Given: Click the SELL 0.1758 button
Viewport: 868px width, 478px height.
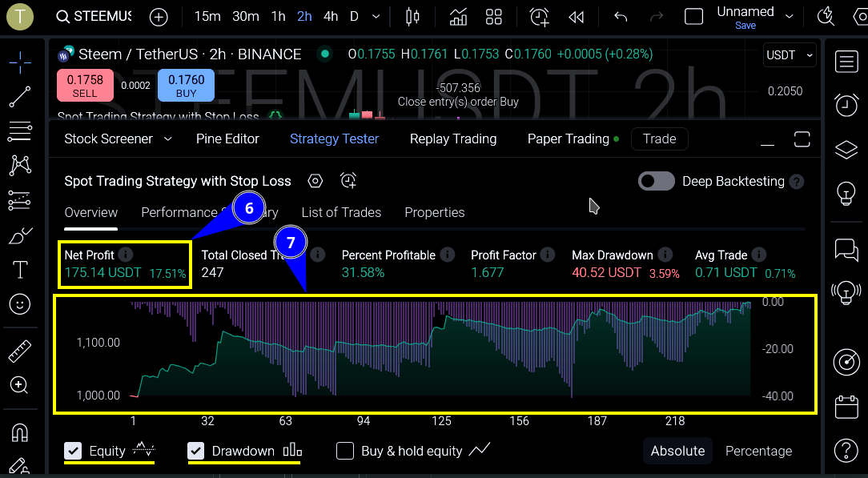Looking at the screenshot, I should [x=85, y=86].
